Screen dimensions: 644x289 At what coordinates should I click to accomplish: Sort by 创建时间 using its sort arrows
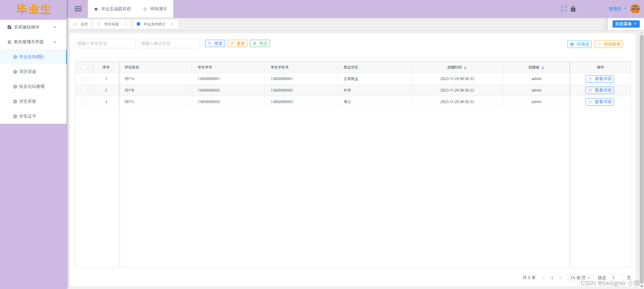point(465,68)
